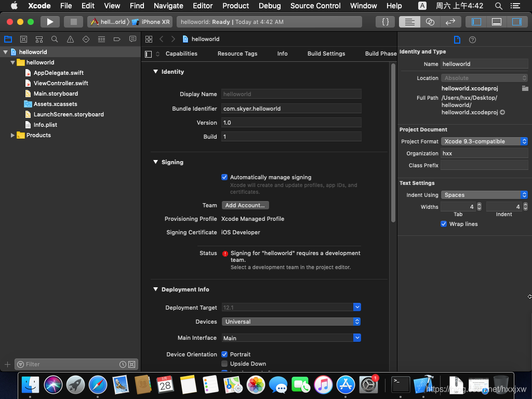532x399 pixels.
Task: Collapse the Deployment Info section
Action: pyautogui.click(x=155, y=289)
